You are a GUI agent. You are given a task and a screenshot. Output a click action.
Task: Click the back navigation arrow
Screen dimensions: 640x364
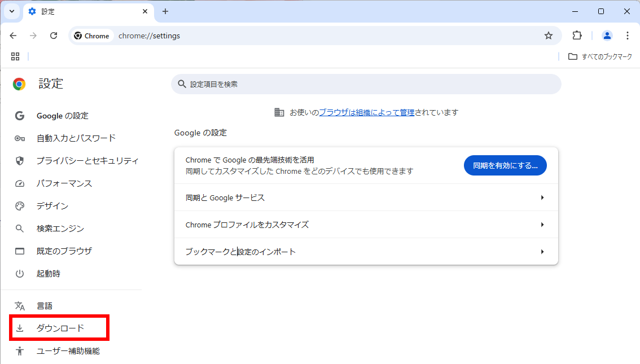tap(13, 36)
